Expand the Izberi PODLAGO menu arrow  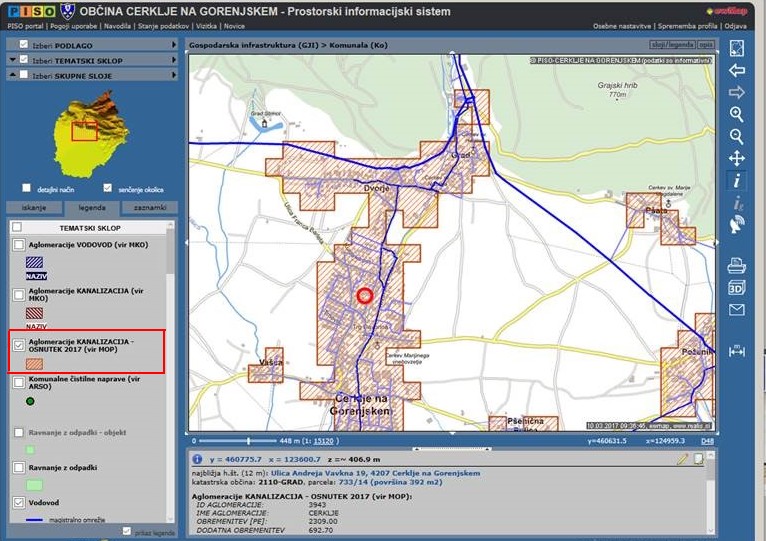pyautogui.click(x=173, y=45)
